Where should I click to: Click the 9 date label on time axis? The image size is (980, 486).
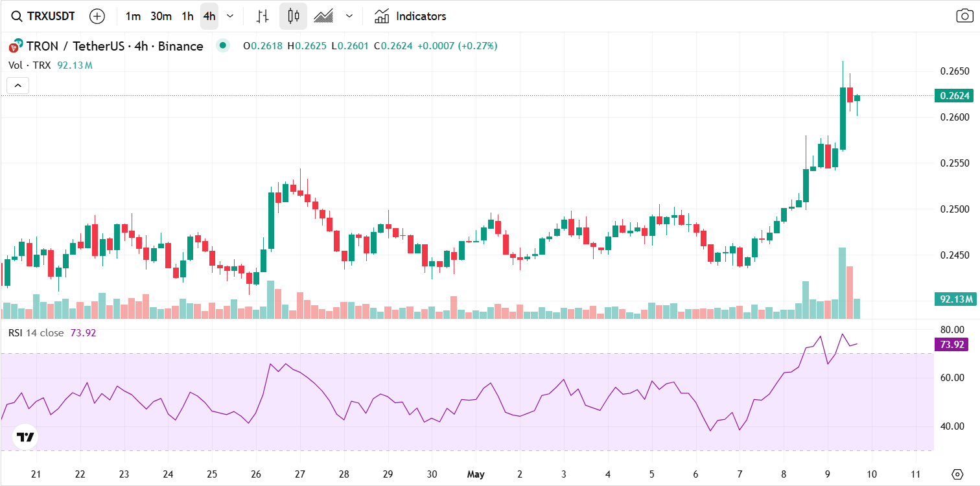tap(827, 474)
